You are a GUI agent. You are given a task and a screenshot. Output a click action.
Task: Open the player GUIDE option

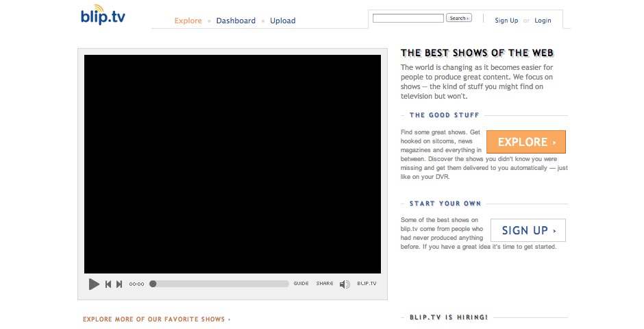[x=301, y=283]
